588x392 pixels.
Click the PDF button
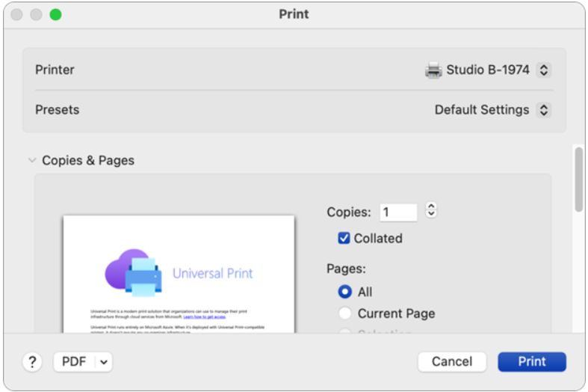coord(74,362)
